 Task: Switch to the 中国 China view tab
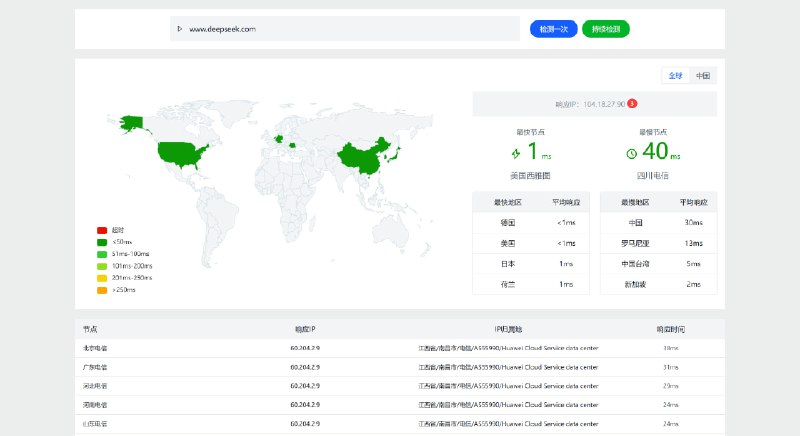click(x=703, y=76)
